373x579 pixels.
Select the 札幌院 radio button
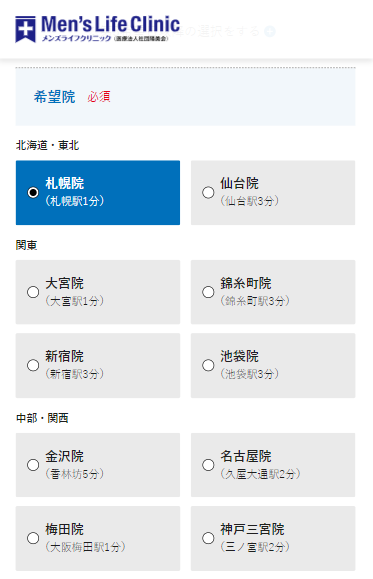[x=33, y=192]
